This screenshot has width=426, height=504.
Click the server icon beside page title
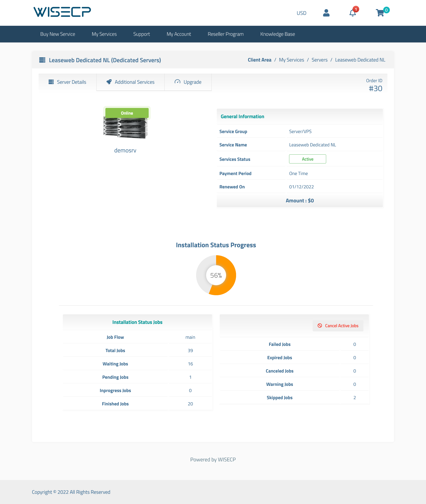(x=42, y=60)
